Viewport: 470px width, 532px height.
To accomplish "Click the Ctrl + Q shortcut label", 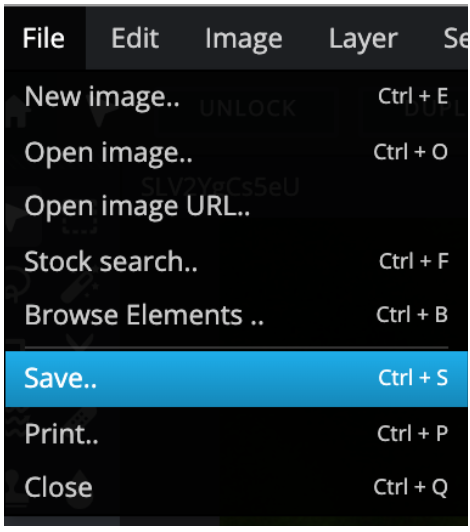I will click(411, 487).
